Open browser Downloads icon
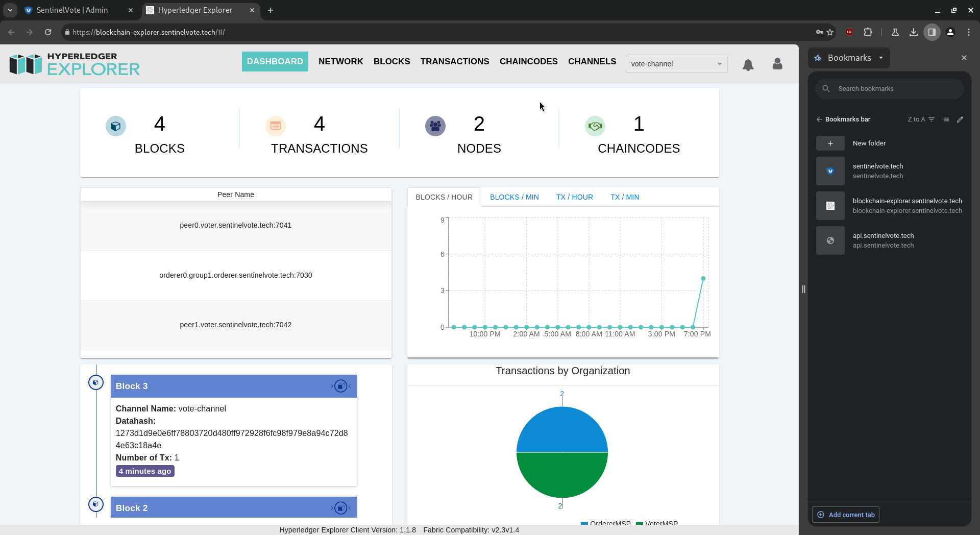Viewport: 980px width, 535px height. (x=914, y=32)
